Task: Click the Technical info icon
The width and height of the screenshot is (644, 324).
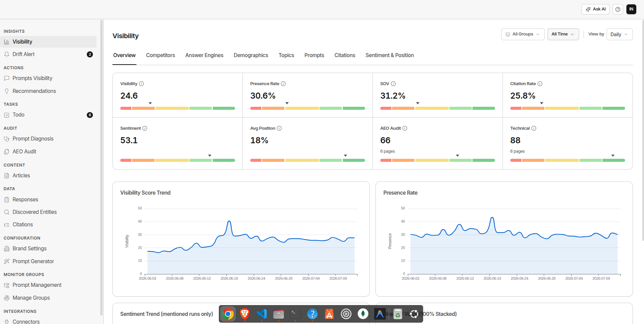Action: point(534,128)
